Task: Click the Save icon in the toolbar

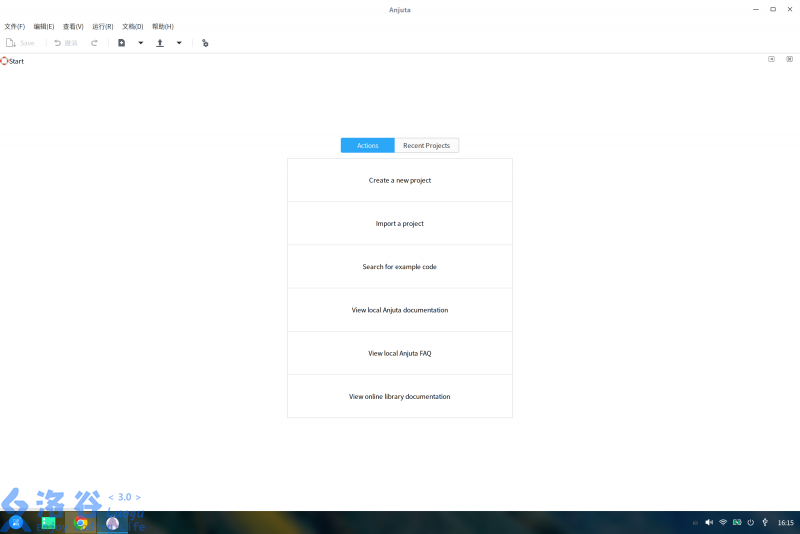Action: tap(11, 43)
